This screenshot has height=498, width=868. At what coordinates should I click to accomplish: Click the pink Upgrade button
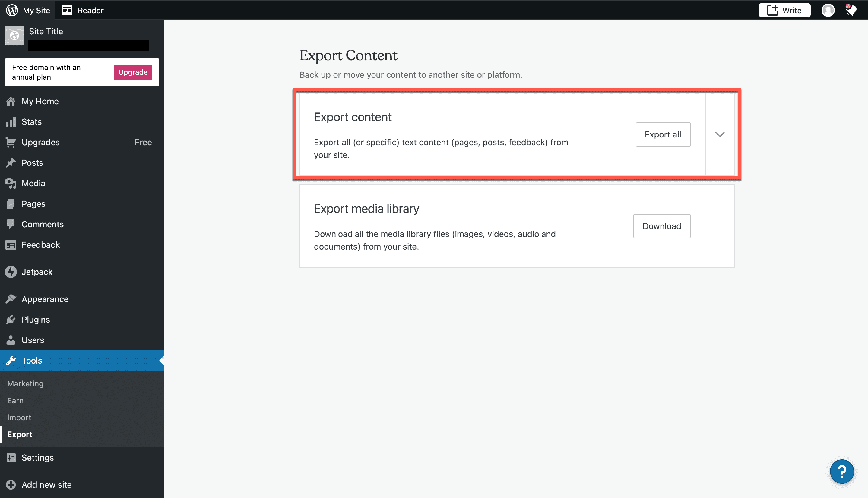[x=133, y=72]
